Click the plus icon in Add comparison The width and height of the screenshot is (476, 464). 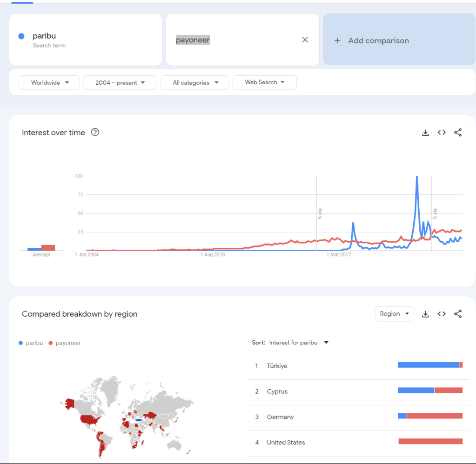click(x=337, y=40)
